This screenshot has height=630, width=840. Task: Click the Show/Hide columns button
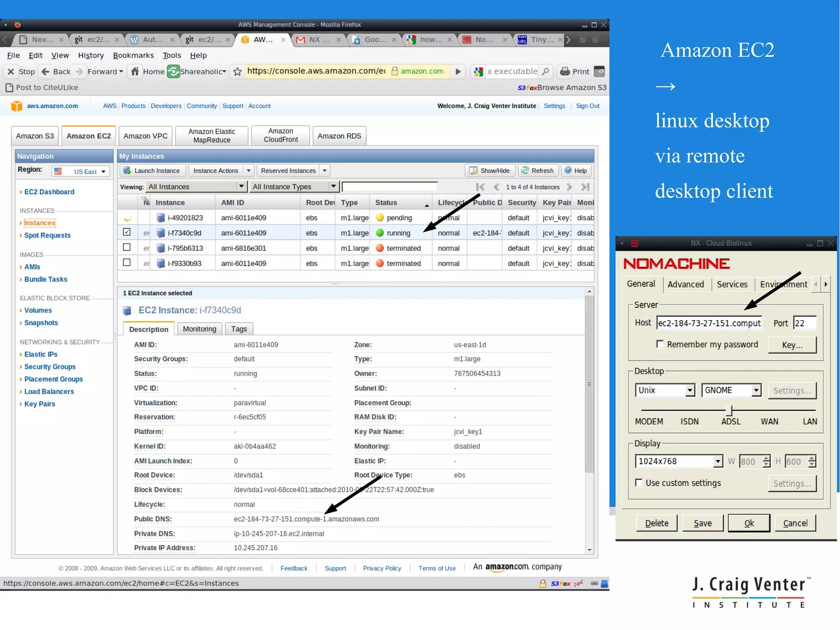point(490,171)
